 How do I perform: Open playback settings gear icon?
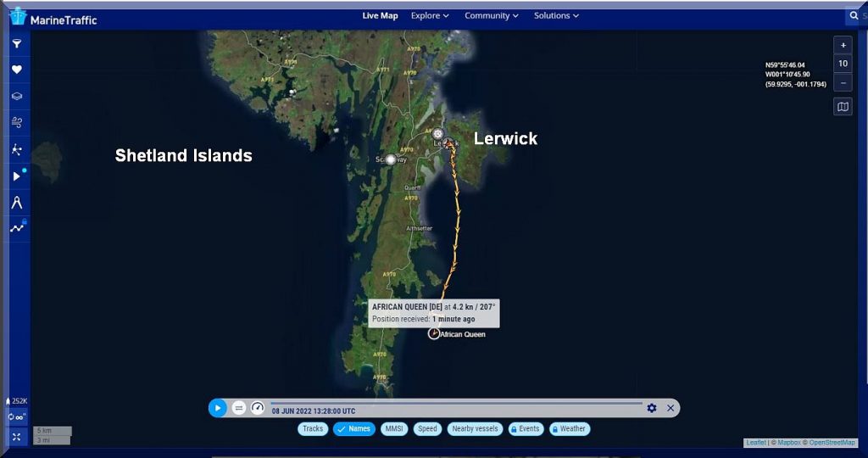click(652, 408)
